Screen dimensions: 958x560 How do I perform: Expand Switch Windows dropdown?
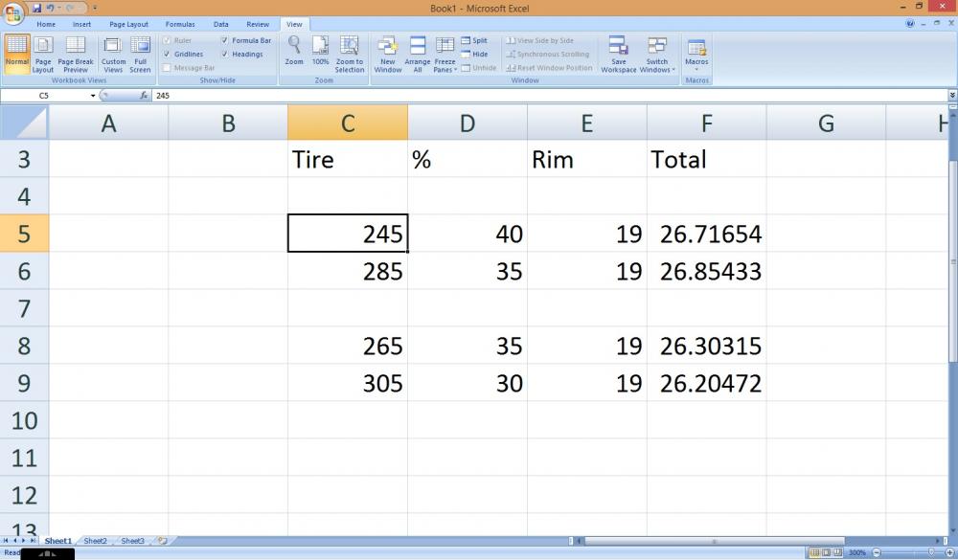click(657, 54)
